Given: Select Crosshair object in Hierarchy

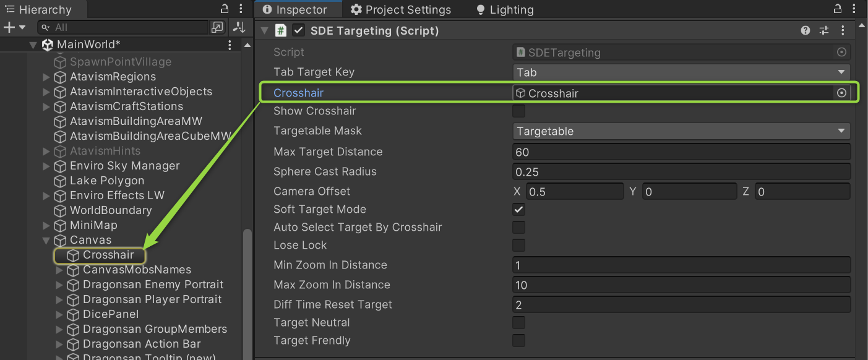Looking at the screenshot, I should pos(108,255).
